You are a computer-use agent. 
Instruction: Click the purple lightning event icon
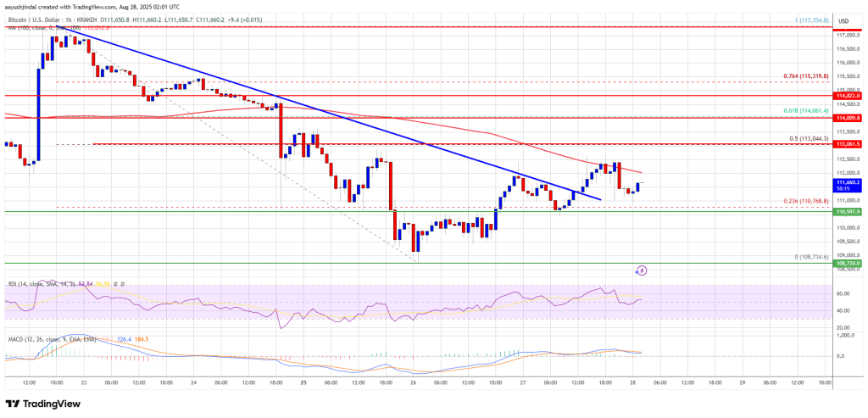[x=642, y=270]
